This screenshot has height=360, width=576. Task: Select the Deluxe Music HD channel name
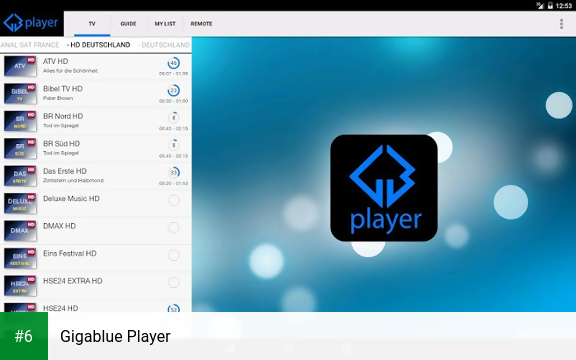pyautogui.click(x=71, y=198)
